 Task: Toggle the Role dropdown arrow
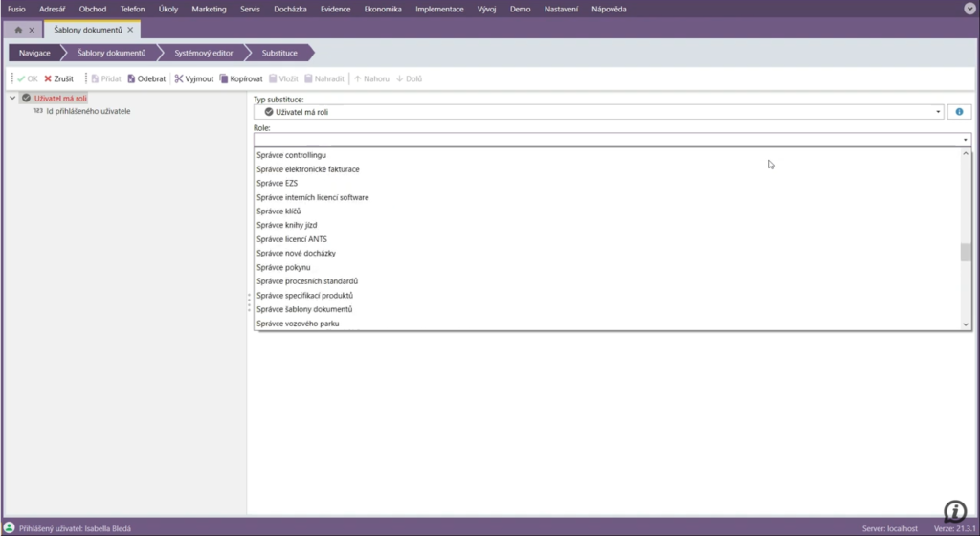pos(966,140)
